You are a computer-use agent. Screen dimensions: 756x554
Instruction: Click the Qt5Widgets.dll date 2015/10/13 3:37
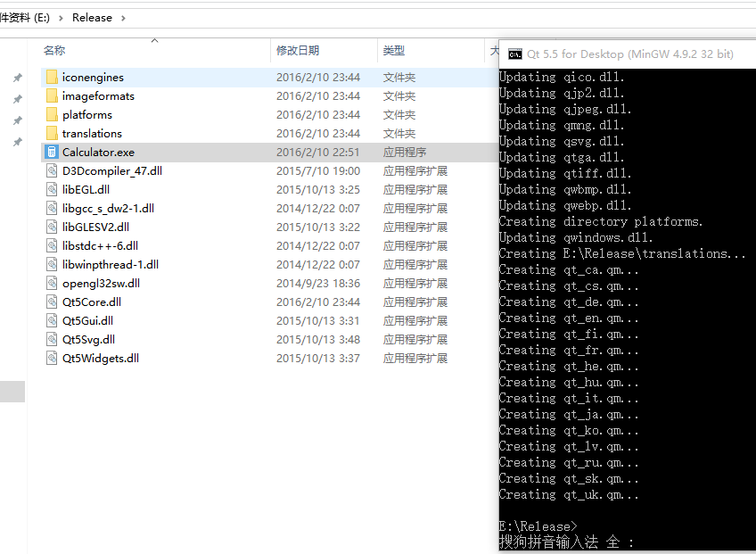click(317, 358)
